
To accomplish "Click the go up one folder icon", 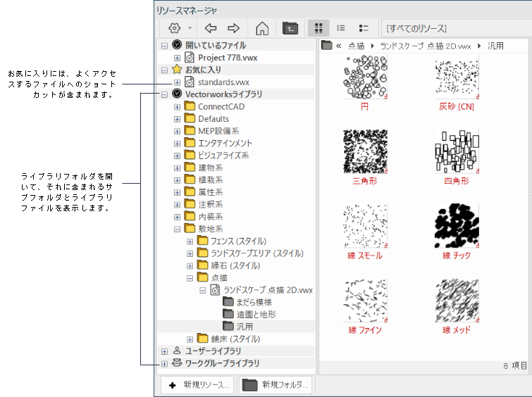I will click(290, 28).
